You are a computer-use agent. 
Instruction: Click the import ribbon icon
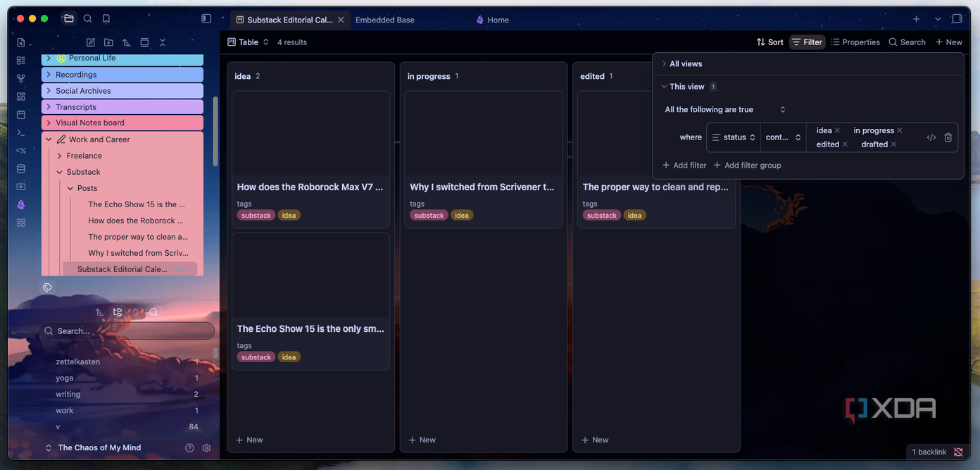click(x=21, y=186)
